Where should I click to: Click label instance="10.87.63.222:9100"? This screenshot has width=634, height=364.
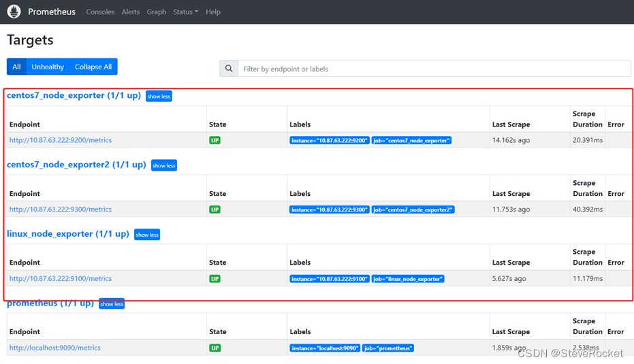(x=330, y=279)
